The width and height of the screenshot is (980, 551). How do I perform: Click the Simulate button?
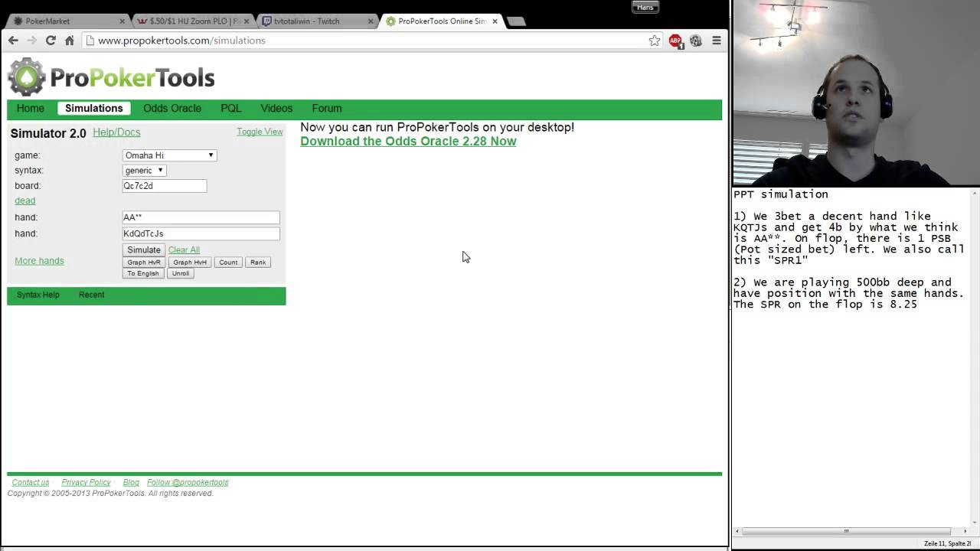point(144,250)
